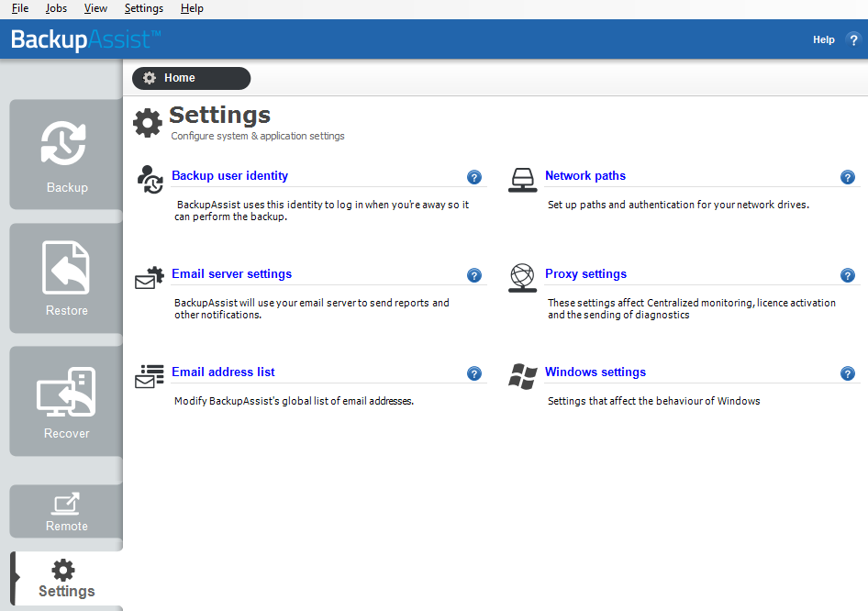868x611 pixels.
Task: Click the 'Configure system & application settings' subtitle
Action: click(258, 136)
